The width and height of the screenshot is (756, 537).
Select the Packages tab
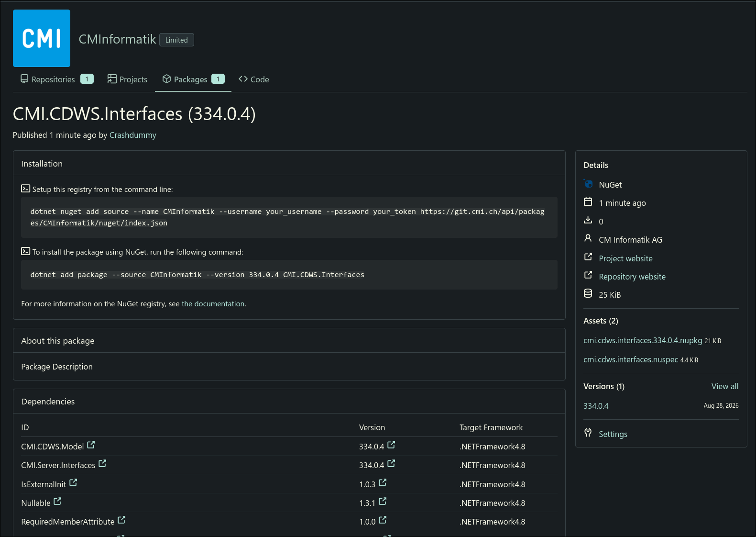[193, 79]
